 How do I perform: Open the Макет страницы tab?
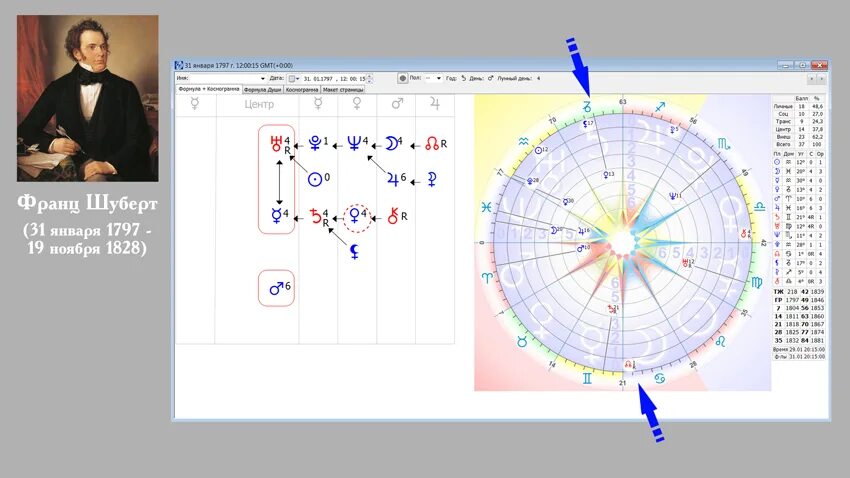tap(343, 89)
